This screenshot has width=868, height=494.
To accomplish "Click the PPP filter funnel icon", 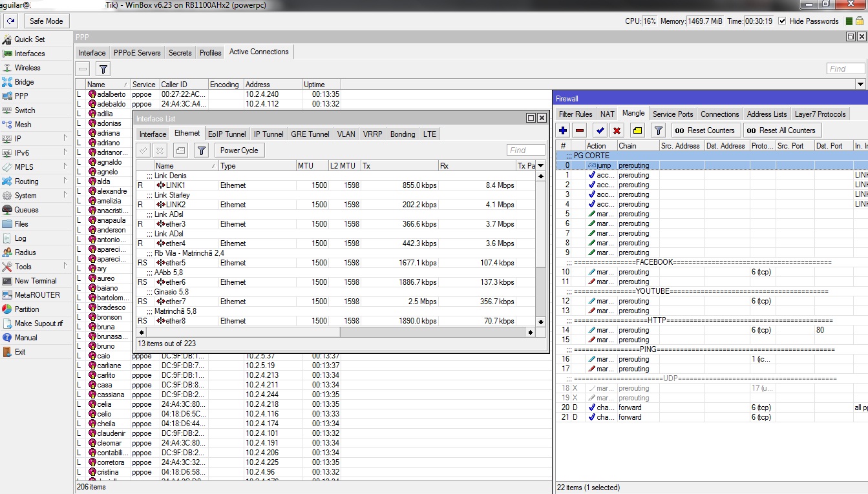I will click(103, 69).
